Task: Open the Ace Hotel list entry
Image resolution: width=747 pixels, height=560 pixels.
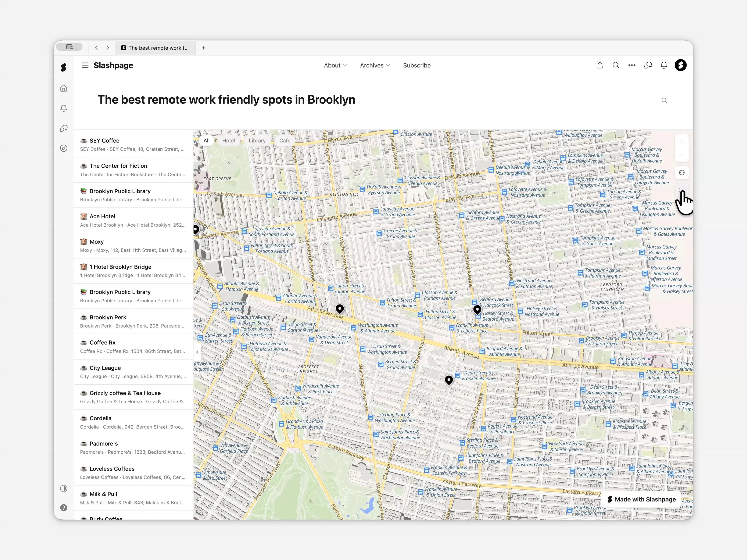Action: (x=133, y=220)
